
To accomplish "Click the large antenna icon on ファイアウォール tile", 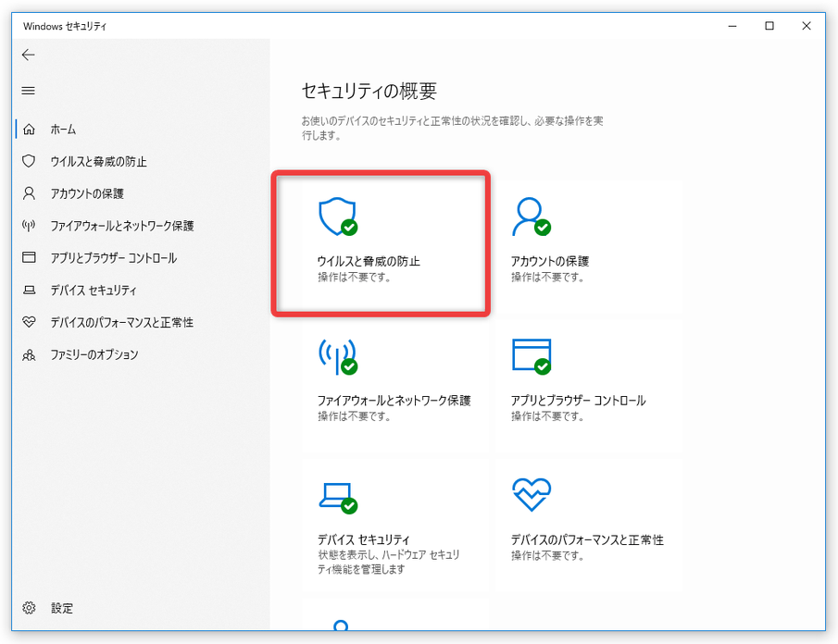I will 338,355.
